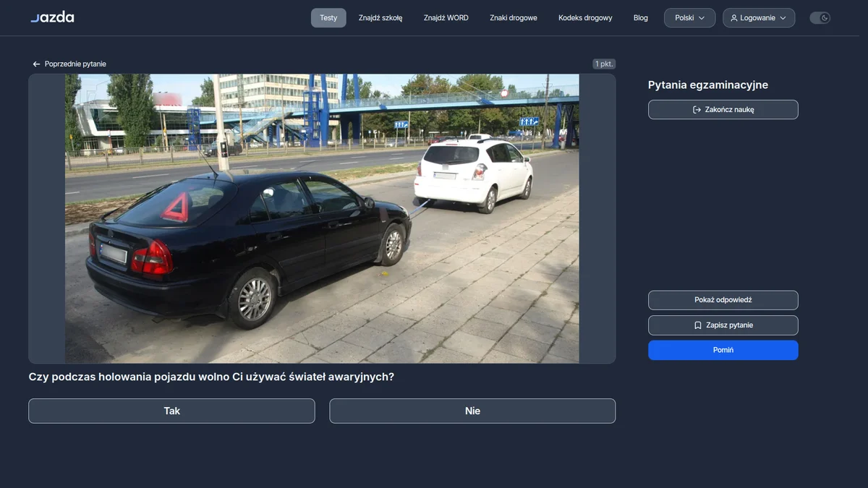This screenshot has height=488, width=868.
Task: Go to Znajdź WORD page
Action: coord(446,18)
